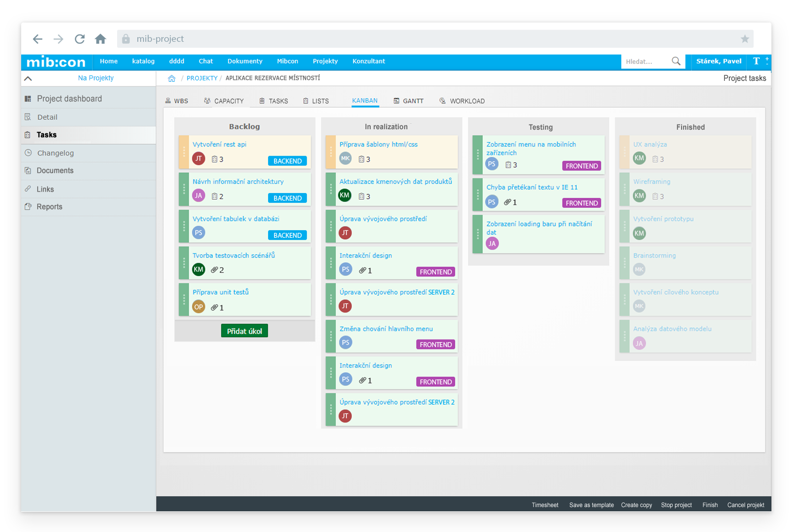The width and height of the screenshot is (794, 532).
Task: Click attachment icon on Chyba přetékaní textu
Action: (x=507, y=202)
